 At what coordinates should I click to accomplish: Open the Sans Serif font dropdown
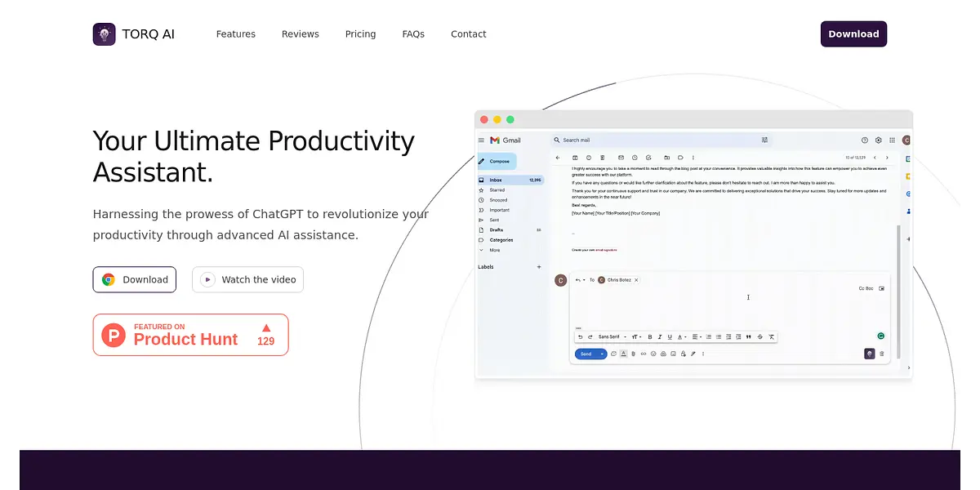click(x=610, y=336)
